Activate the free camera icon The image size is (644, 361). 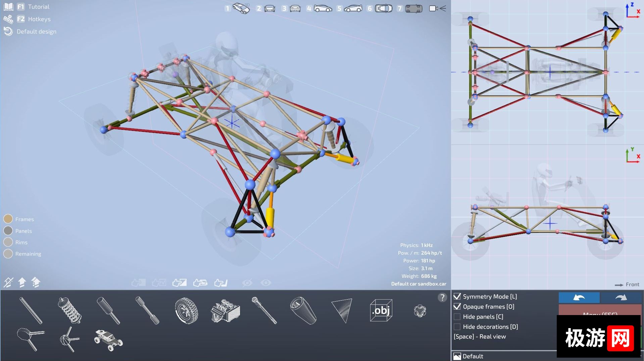tap(438, 8)
